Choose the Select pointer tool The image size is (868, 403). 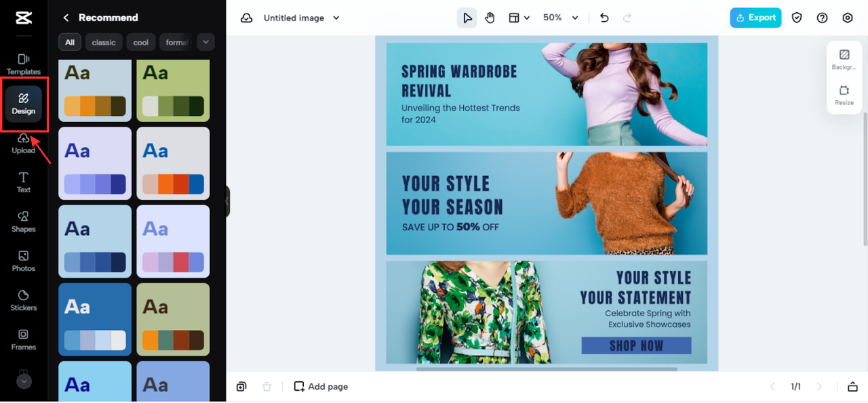(467, 18)
